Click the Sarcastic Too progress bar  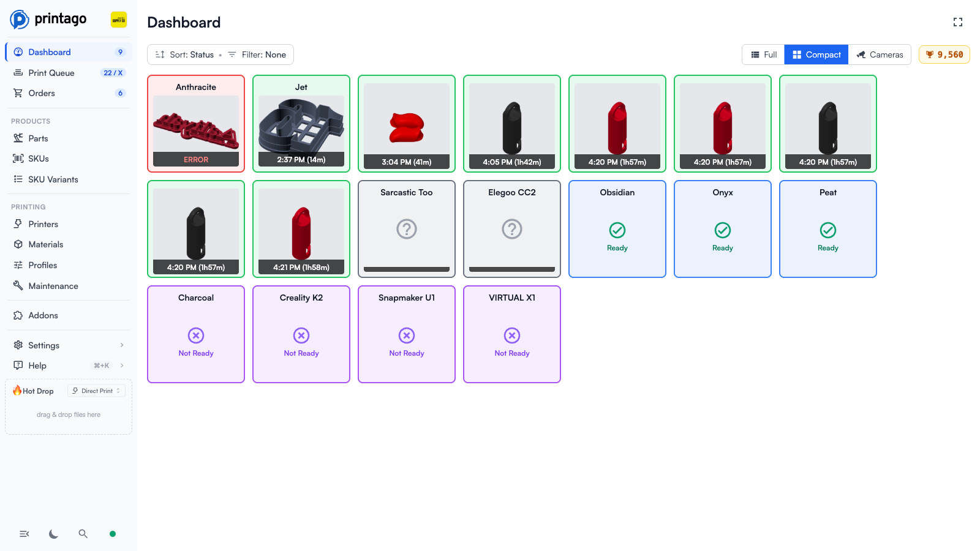coord(407,269)
